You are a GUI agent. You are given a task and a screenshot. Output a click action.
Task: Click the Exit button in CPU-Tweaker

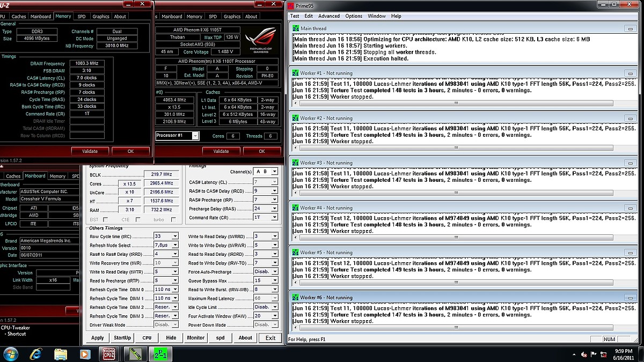click(270, 338)
